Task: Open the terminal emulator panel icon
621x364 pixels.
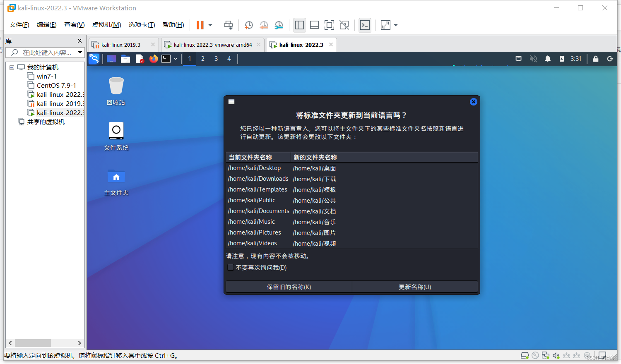Action: [x=166, y=59]
